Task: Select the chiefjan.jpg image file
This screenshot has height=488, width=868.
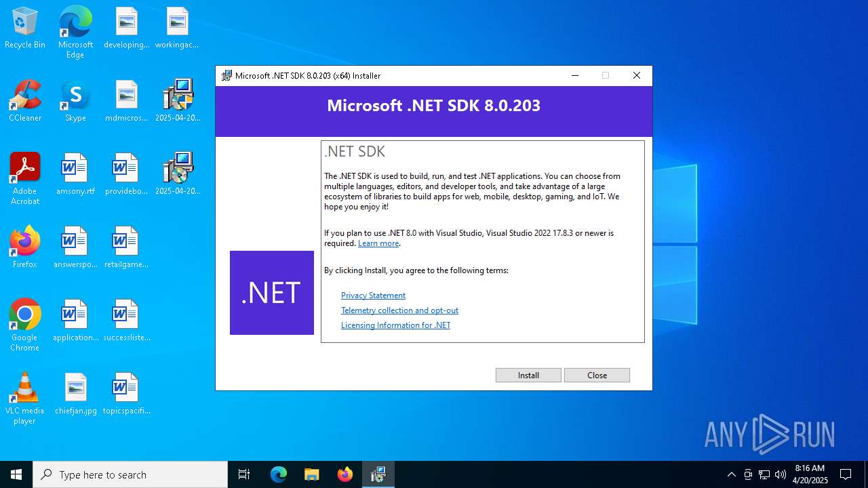Action: pos(75,394)
